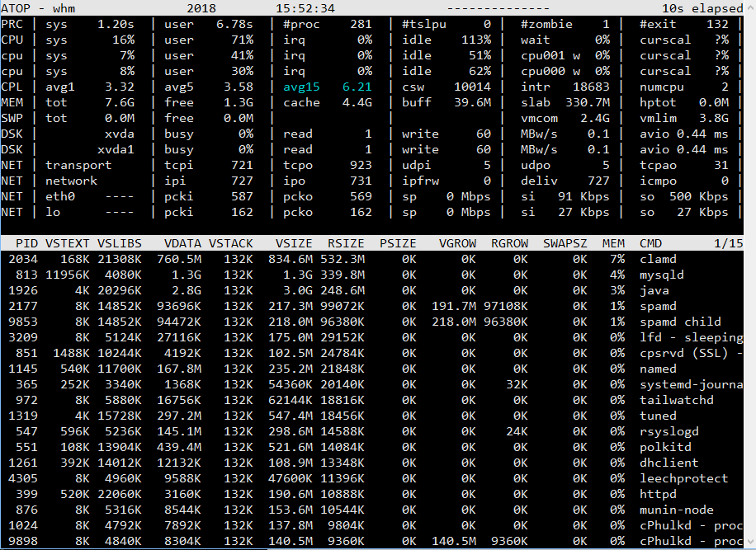Select the VSIZE column header
This screenshot has height=550, width=756.
(294, 243)
